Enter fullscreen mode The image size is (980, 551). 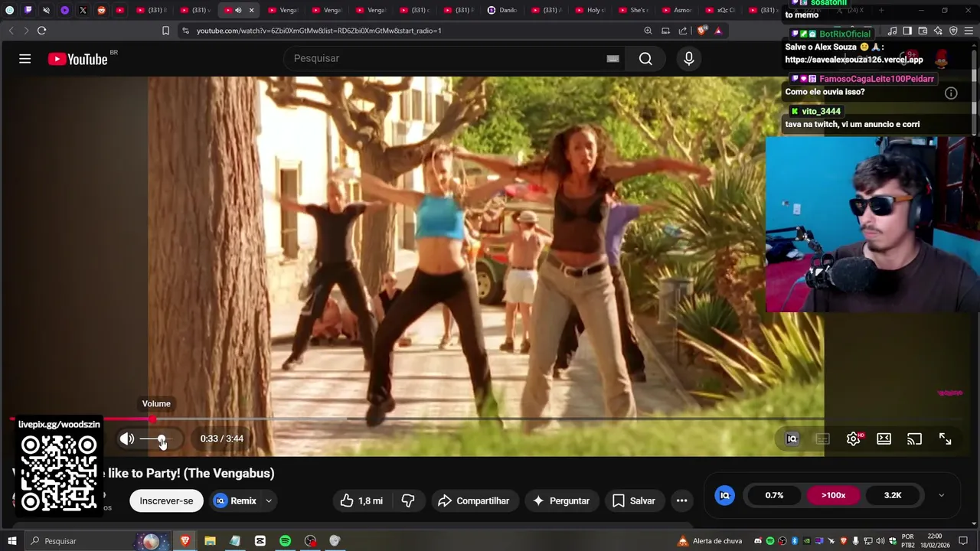click(x=946, y=439)
